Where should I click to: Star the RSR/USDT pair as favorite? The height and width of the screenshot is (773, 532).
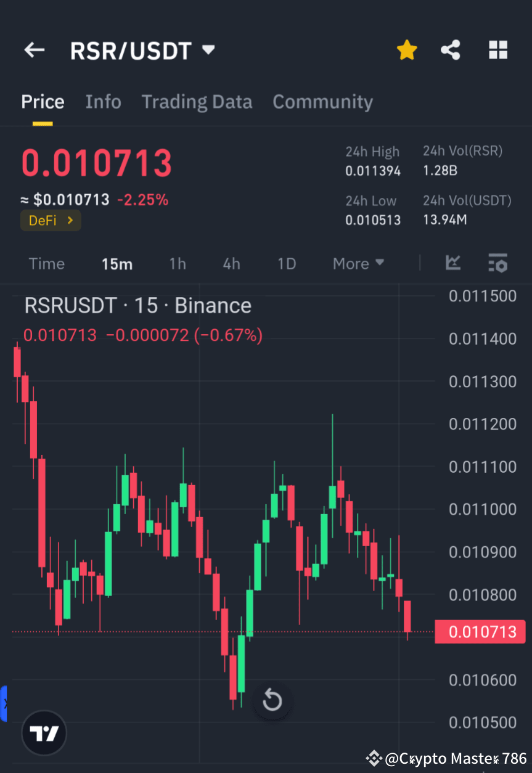click(x=406, y=50)
